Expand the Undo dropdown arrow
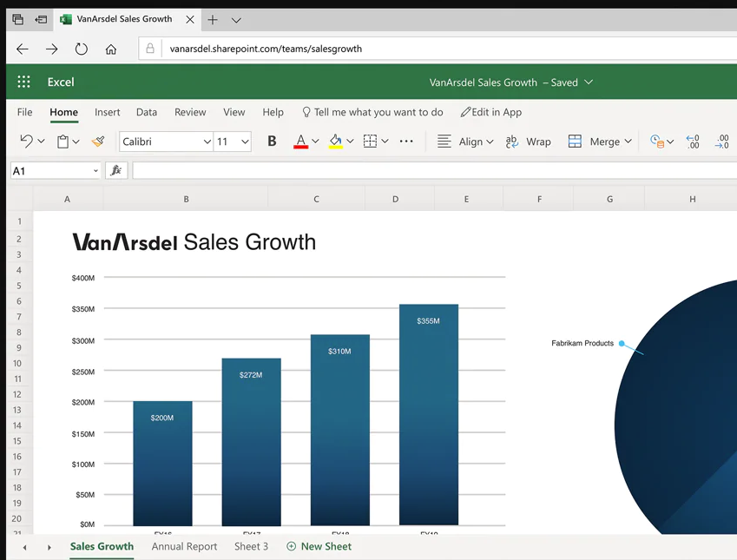This screenshot has height=560, width=737. [41, 141]
